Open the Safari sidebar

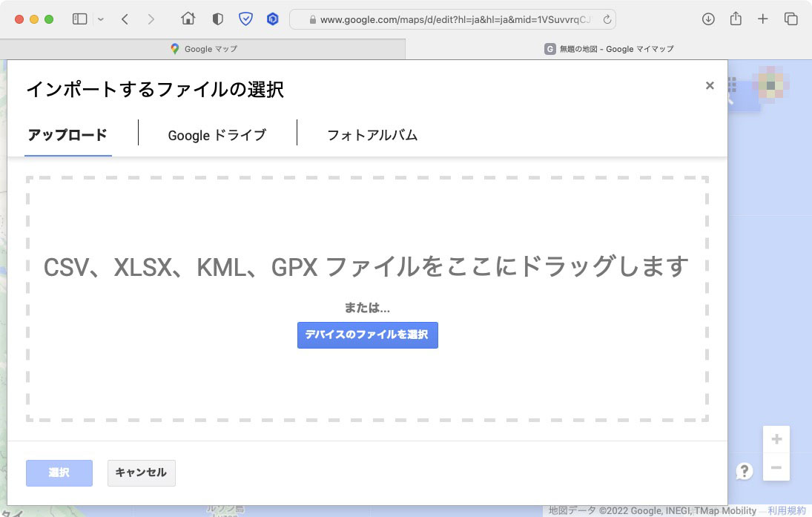tap(79, 19)
